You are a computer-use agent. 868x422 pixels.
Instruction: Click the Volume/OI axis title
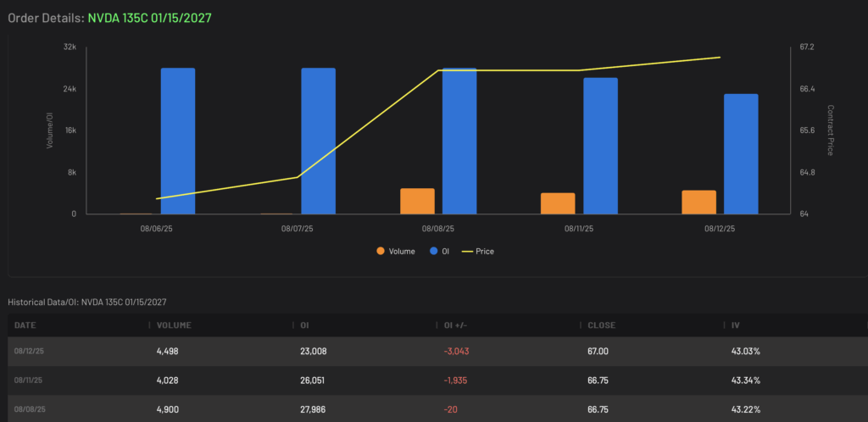[49, 130]
